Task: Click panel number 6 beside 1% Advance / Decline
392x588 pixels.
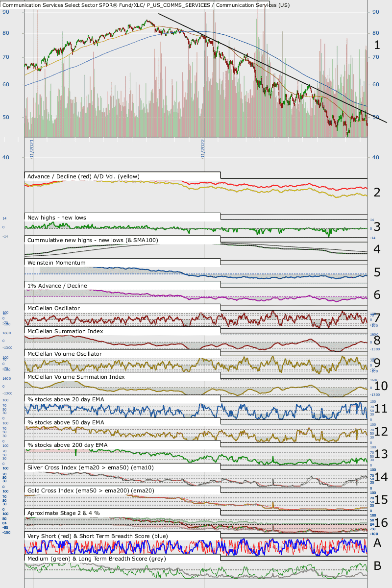Action: pyautogui.click(x=377, y=295)
